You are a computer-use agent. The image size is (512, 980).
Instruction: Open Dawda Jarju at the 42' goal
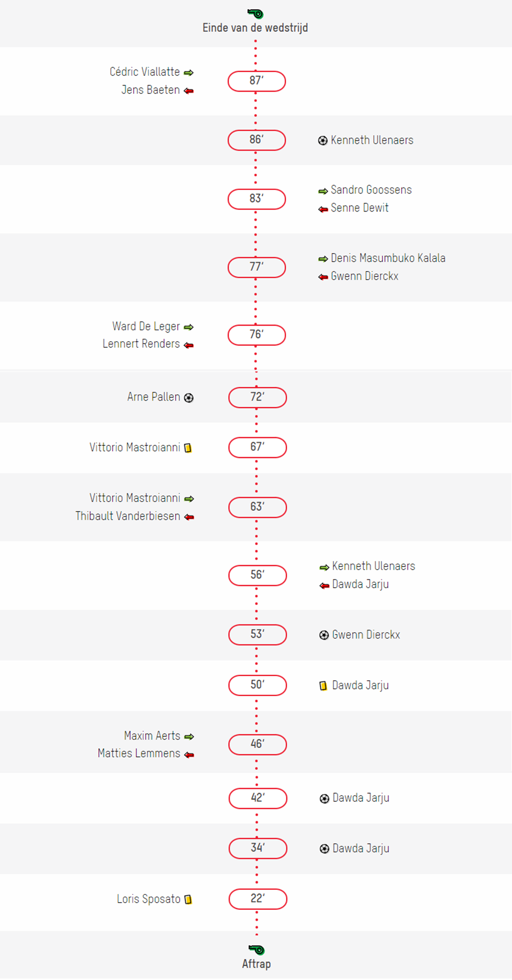tap(361, 798)
